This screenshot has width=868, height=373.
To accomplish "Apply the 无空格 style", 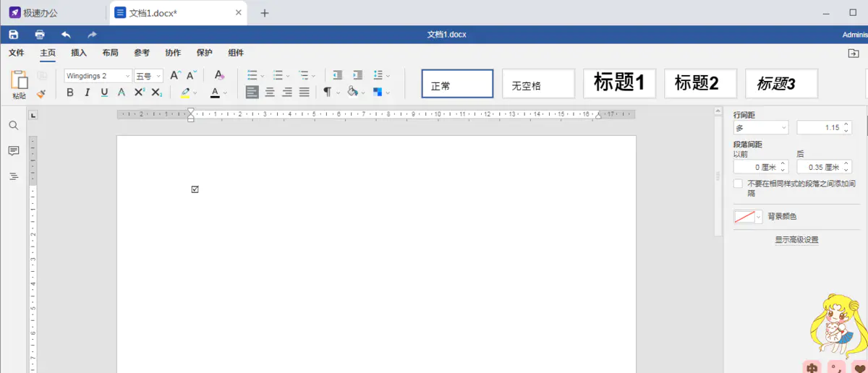I will point(539,84).
